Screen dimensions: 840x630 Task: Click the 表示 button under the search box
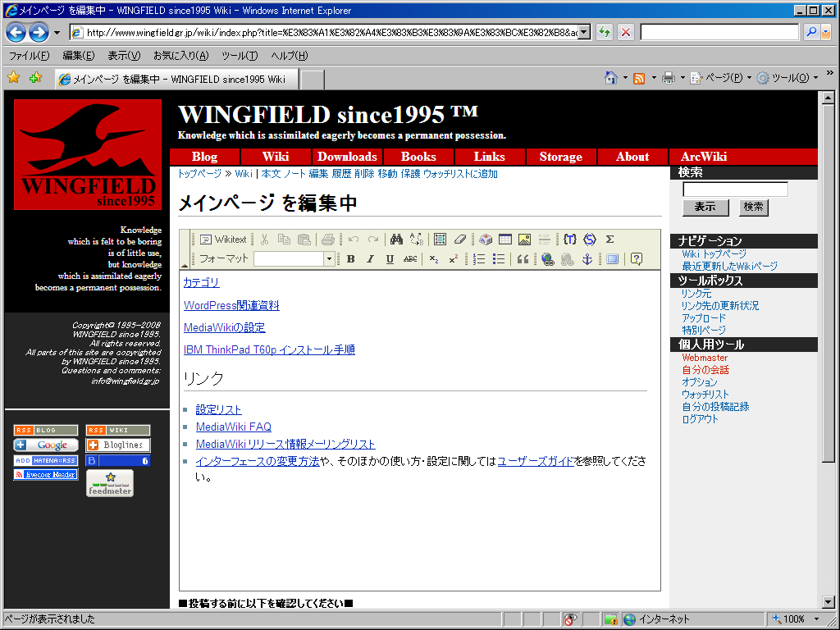coord(705,207)
